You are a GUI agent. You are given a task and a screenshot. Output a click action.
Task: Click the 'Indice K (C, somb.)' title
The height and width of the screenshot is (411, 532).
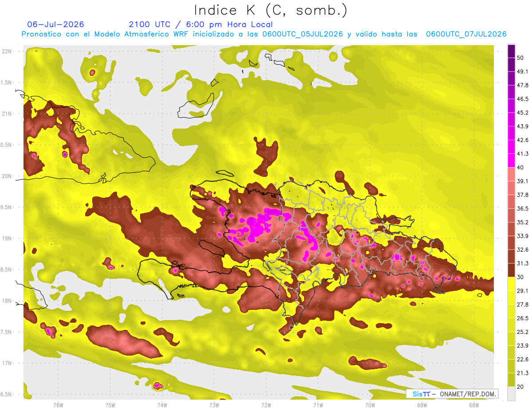(x=271, y=10)
